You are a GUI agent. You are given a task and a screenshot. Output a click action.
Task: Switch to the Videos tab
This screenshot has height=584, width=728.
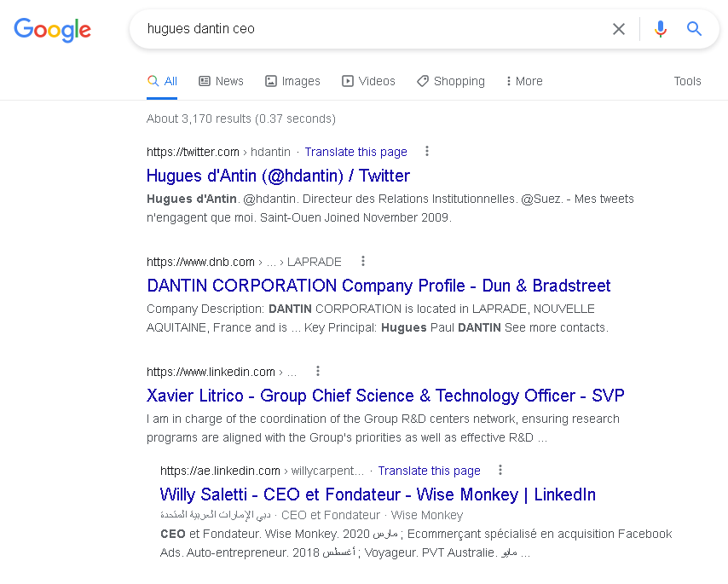tap(368, 81)
